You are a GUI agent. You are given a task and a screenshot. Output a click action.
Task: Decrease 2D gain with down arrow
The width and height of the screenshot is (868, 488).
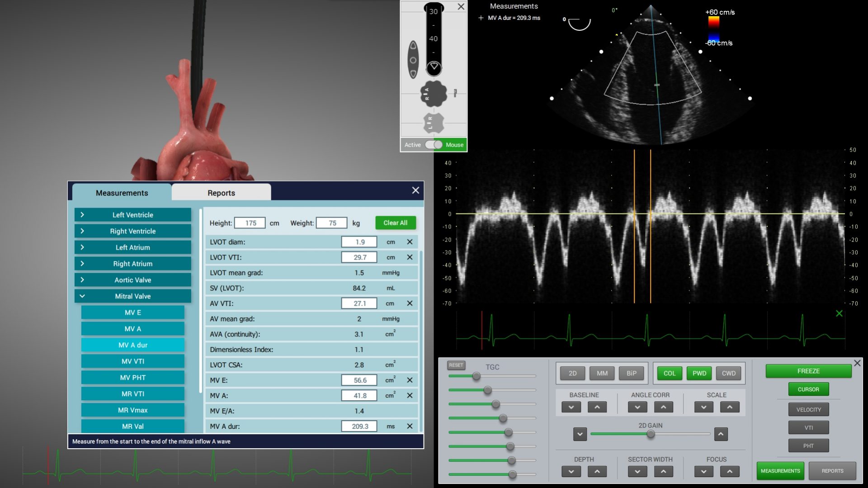click(580, 434)
